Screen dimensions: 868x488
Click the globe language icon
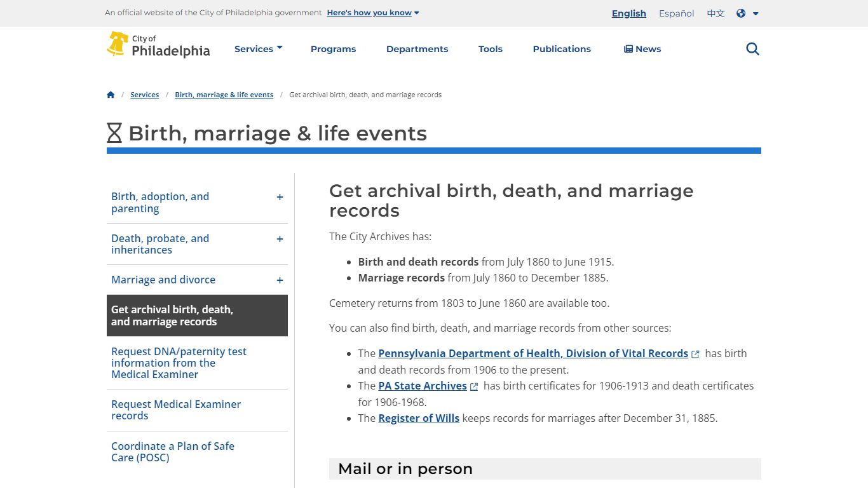coord(741,13)
